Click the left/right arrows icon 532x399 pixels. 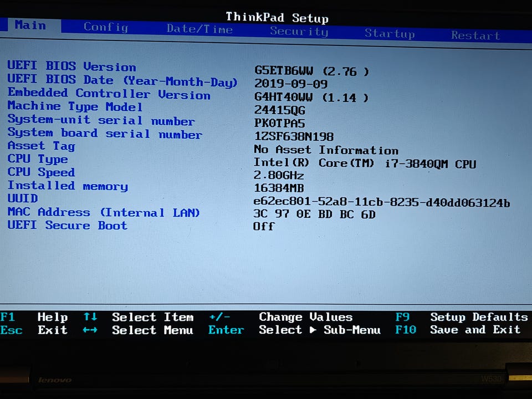(90, 330)
